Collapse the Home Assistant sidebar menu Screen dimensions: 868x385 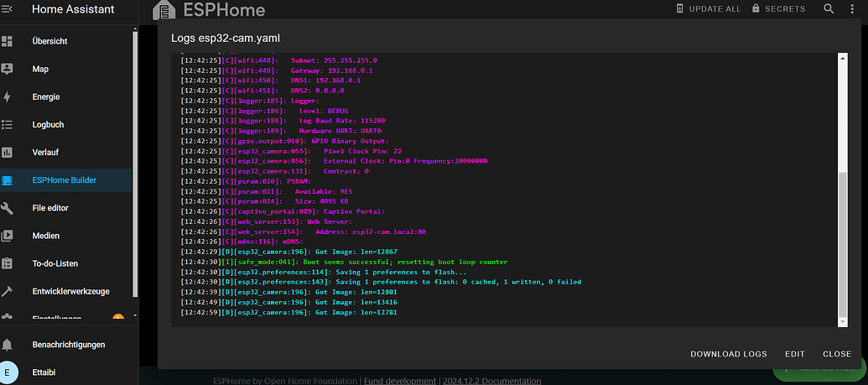click(x=8, y=9)
